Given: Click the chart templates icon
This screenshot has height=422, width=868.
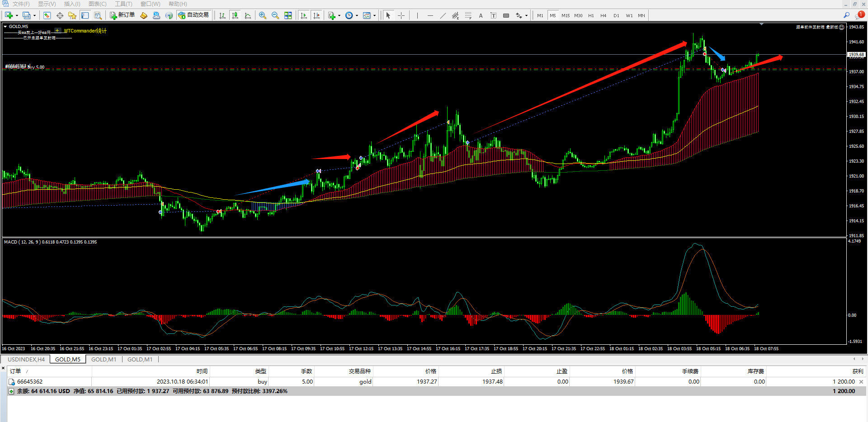Looking at the screenshot, I should click(367, 15).
